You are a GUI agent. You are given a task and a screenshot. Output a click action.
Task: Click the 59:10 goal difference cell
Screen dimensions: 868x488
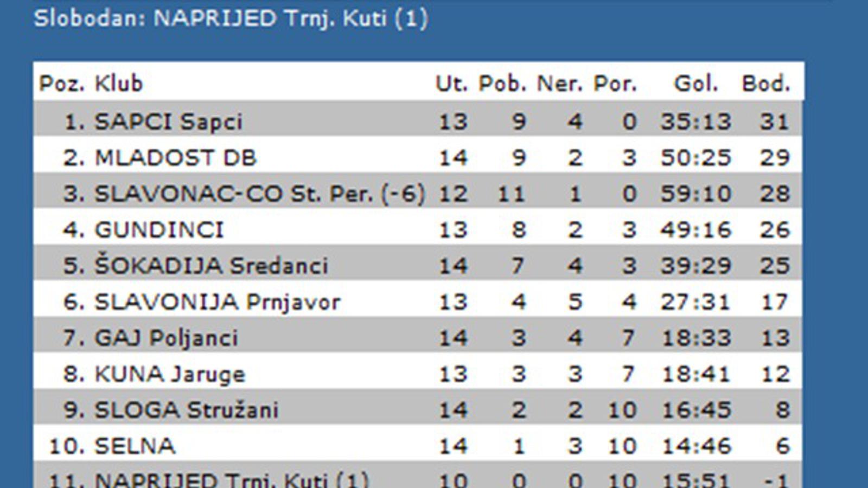[696, 194]
